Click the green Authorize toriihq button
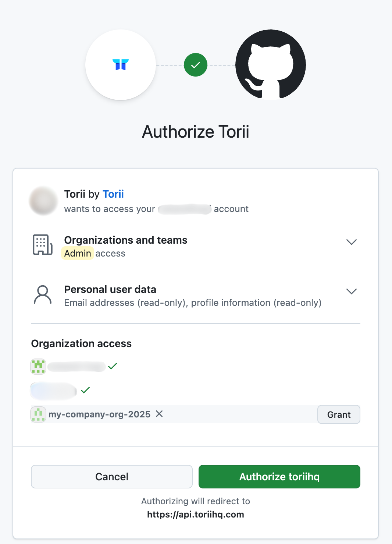The height and width of the screenshot is (544, 392). (279, 476)
